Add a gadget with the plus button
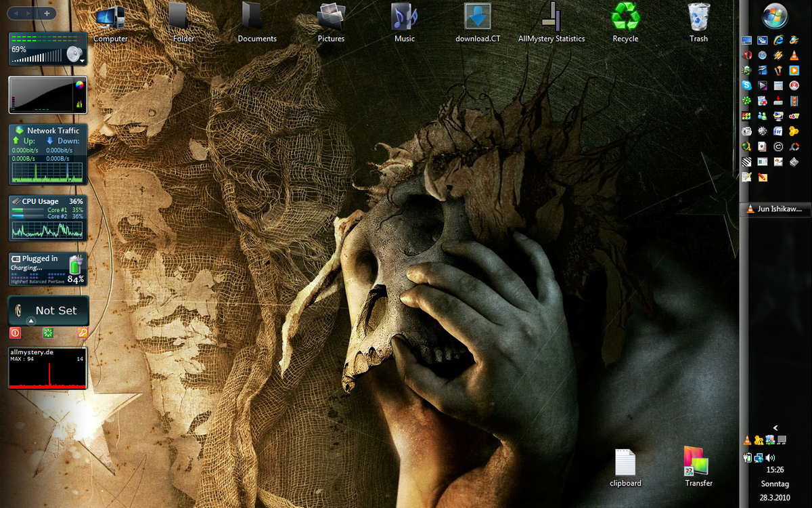 coord(46,13)
